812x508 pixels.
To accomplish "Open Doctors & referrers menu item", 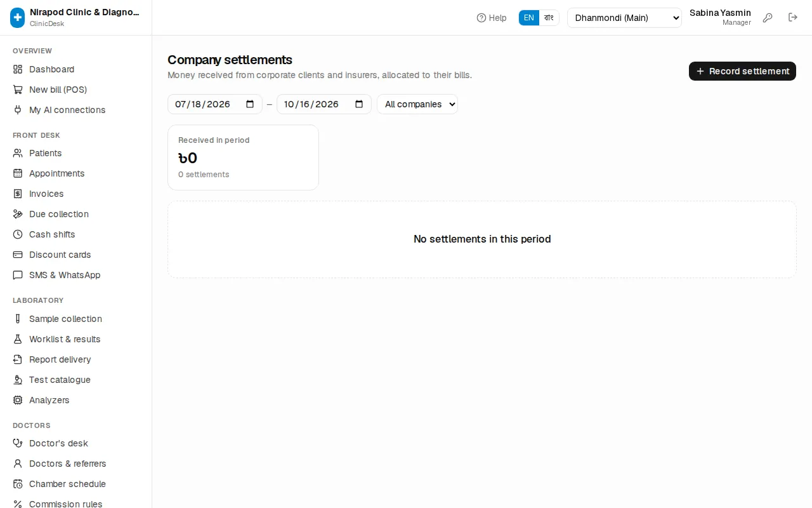I will 76,464.
